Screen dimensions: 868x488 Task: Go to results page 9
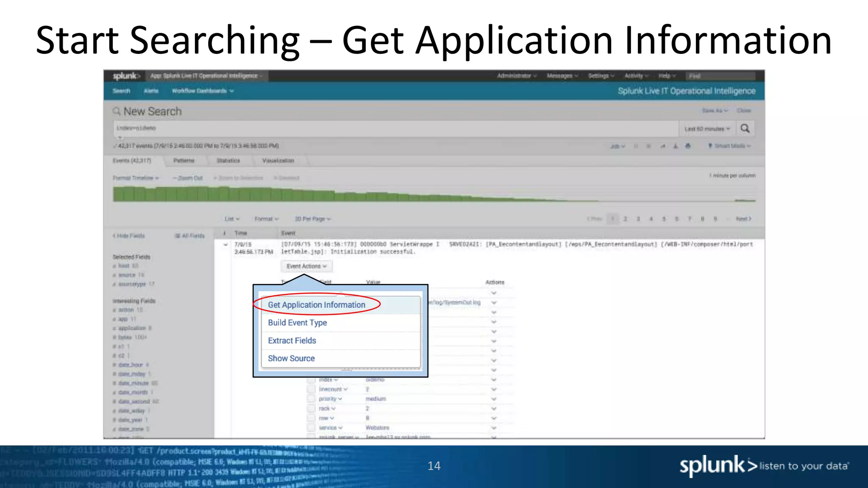point(715,219)
